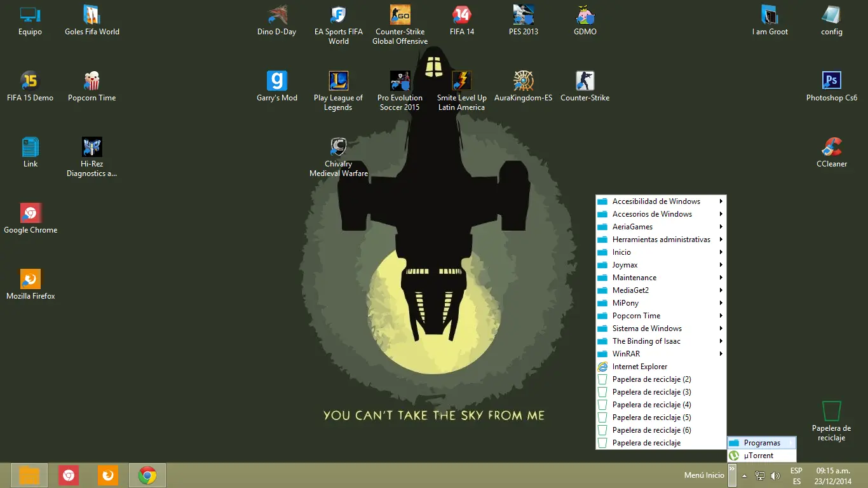This screenshot has height=488, width=868.
Task: Expand the Accesibilidad de Windows submenu arrow
Action: click(x=721, y=201)
